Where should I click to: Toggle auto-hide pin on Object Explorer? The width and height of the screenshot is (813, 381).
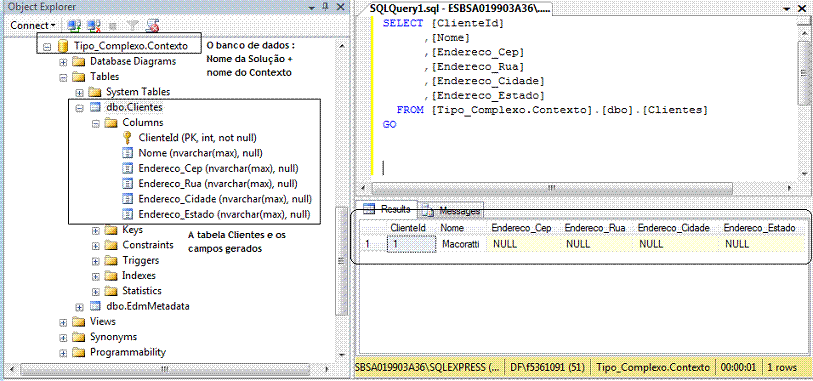(x=326, y=7)
